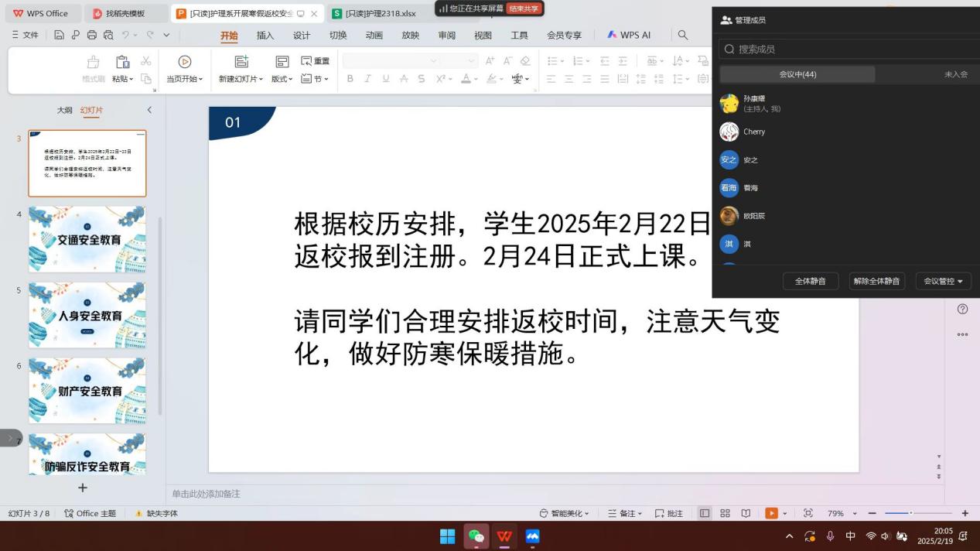The width and height of the screenshot is (980, 551).
Task: Click the Reset (重置) slide button
Action: coord(316,61)
